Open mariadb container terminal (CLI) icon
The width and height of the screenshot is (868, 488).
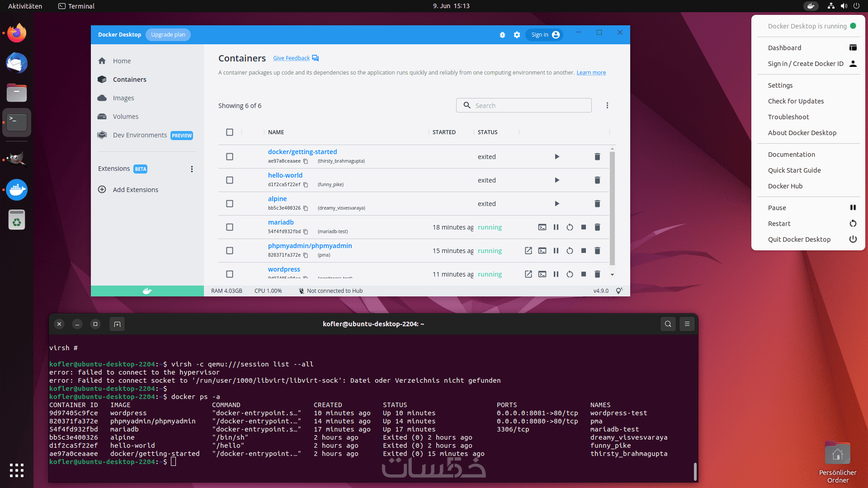[542, 227]
